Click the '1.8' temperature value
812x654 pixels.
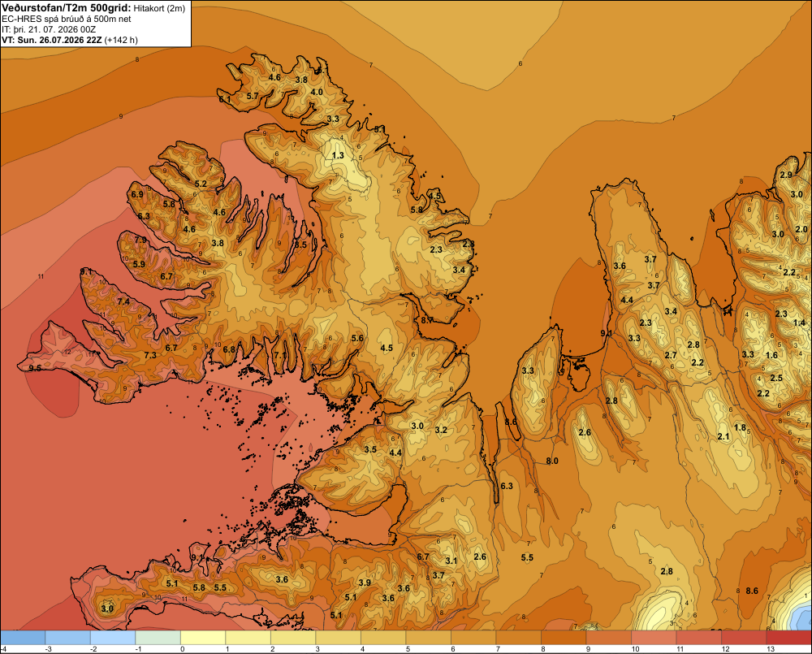point(741,427)
